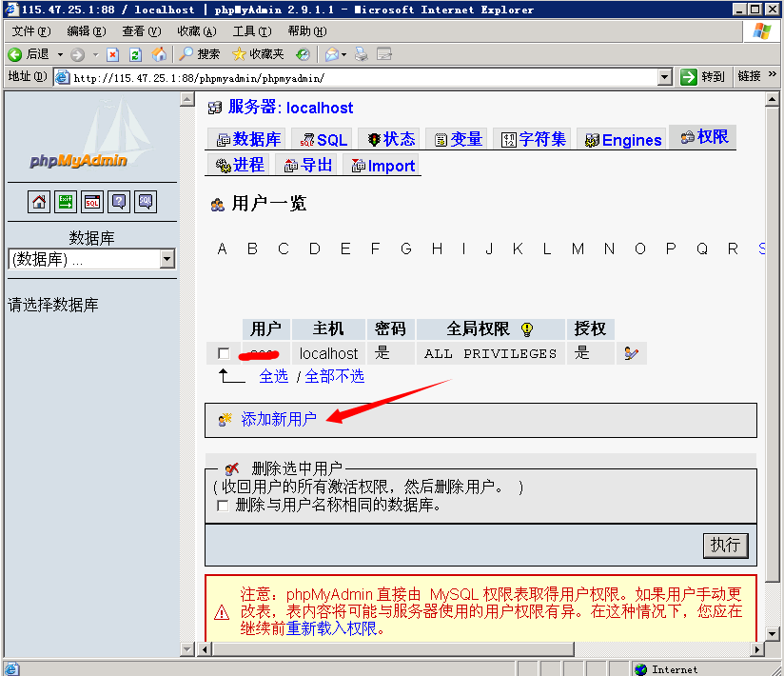
Task: Open phpMyAdmin home icon in sidebar
Action: click(x=38, y=202)
